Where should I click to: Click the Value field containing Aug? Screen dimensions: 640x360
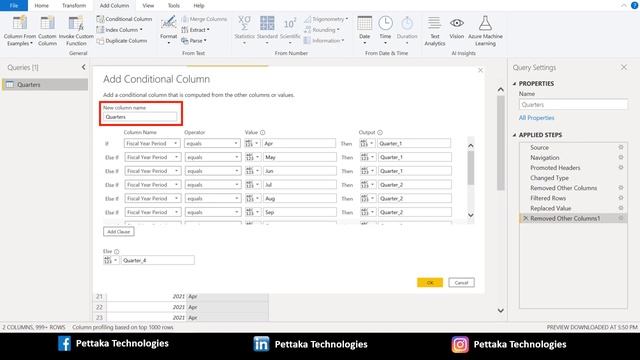300,198
